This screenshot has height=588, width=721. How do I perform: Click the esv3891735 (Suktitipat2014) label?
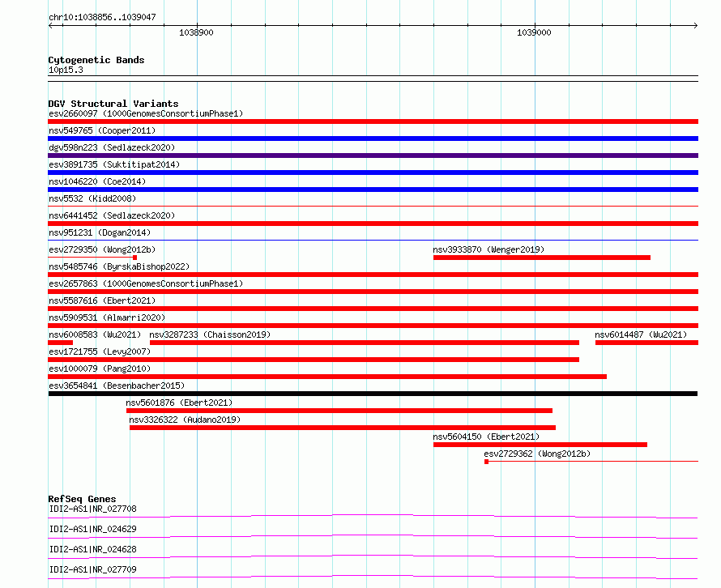pyautogui.click(x=114, y=164)
